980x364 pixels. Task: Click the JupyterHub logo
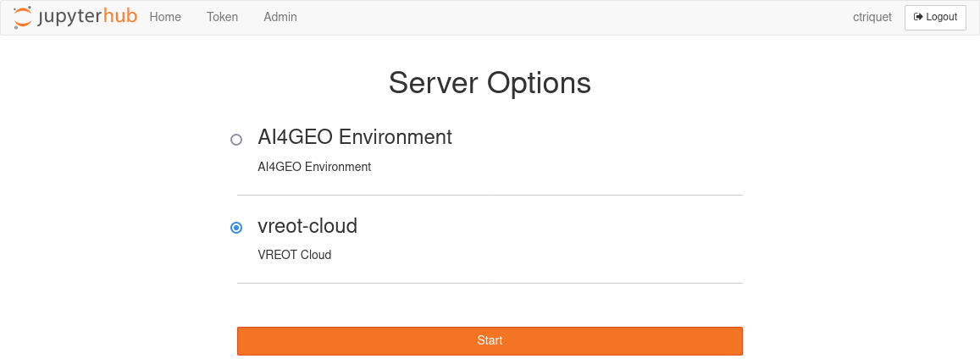tap(75, 18)
